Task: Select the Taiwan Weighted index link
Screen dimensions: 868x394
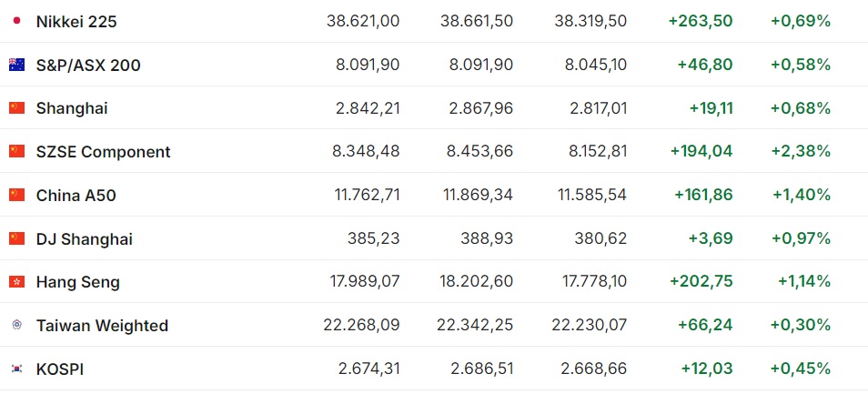Action: (102, 326)
